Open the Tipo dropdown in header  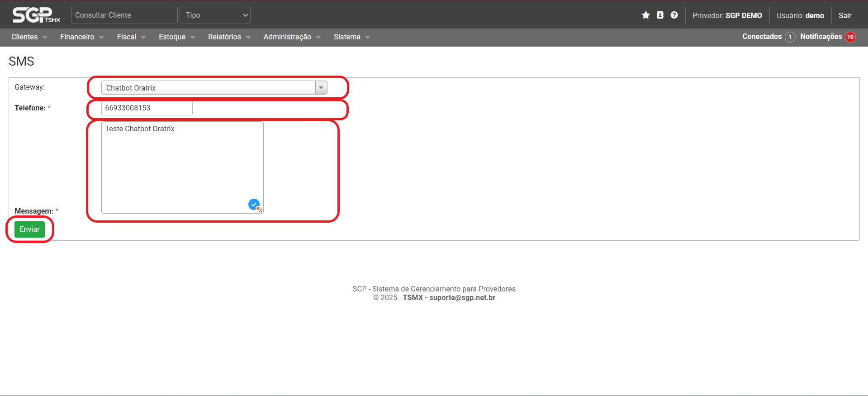[x=215, y=15]
